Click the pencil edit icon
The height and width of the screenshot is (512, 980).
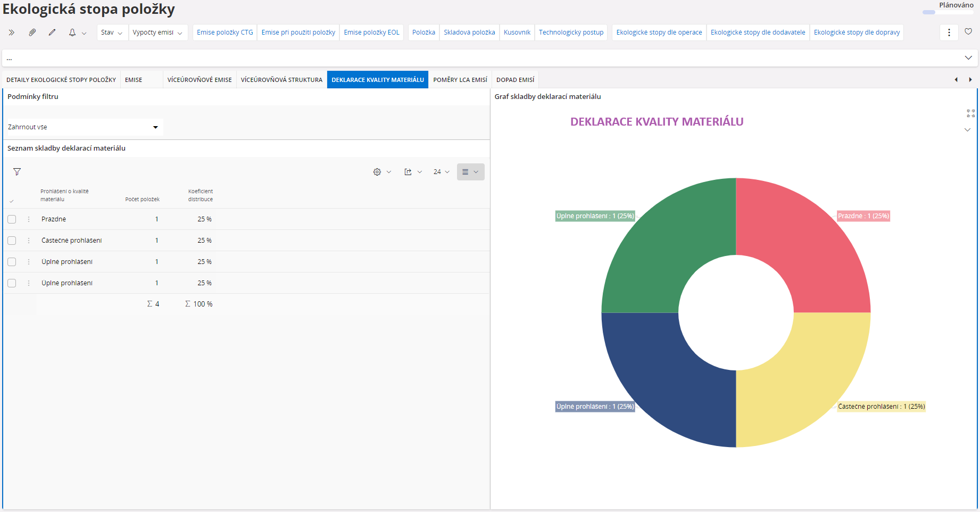pos(52,32)
